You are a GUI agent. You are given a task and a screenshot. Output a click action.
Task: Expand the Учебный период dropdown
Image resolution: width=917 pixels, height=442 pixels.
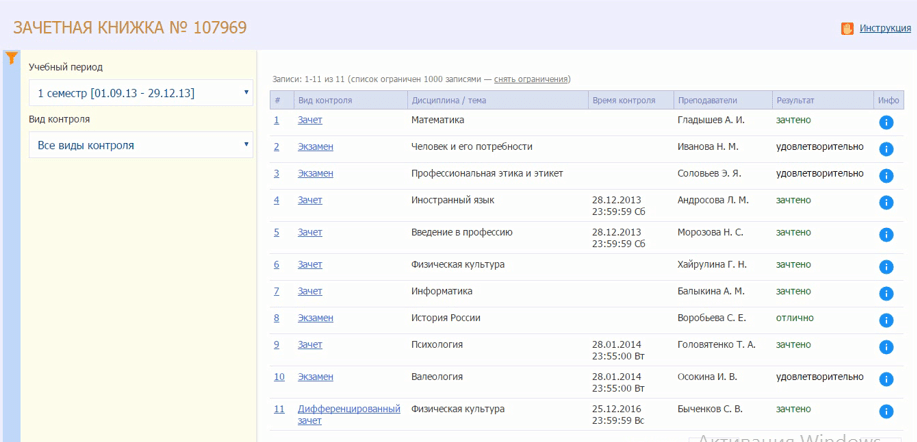pos(141,93)
